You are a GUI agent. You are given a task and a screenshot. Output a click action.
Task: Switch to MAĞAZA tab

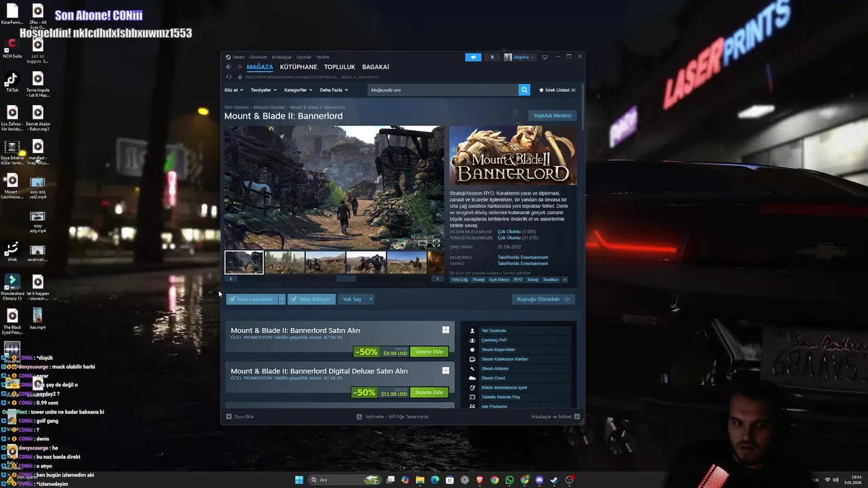pyautogui.click(x=260, y=67)
